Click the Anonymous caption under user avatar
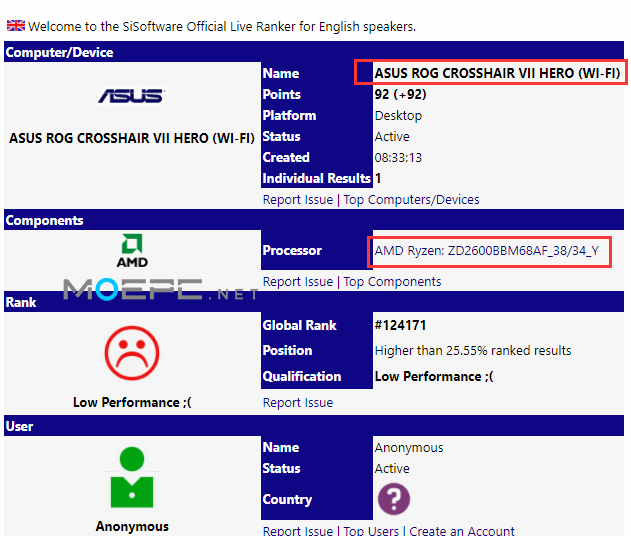Viewport: 631px width, 536px height. 132,526
